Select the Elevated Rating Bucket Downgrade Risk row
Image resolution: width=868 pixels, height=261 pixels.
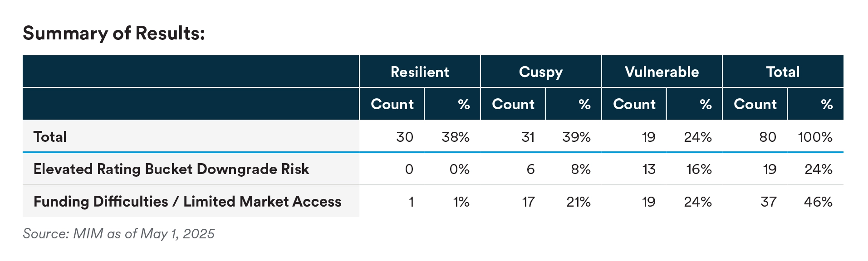click(171, 169)
